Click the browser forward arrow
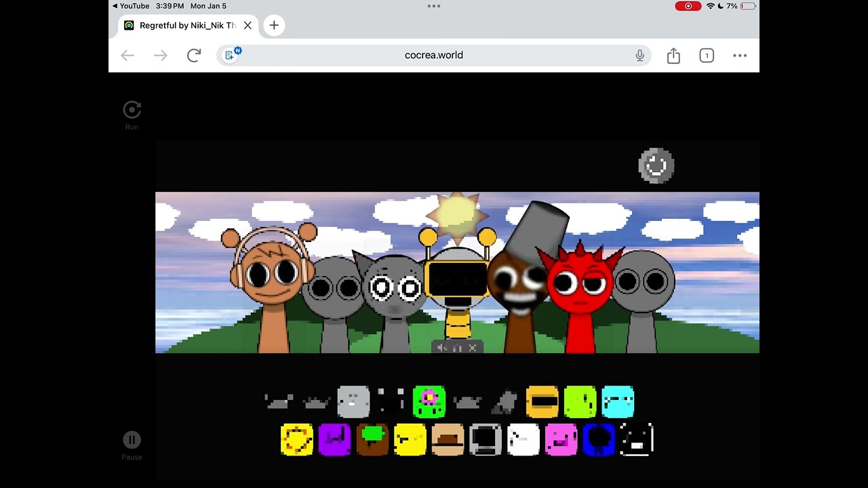868x488 pixels. pyautogui.click(x=161, y=56)
